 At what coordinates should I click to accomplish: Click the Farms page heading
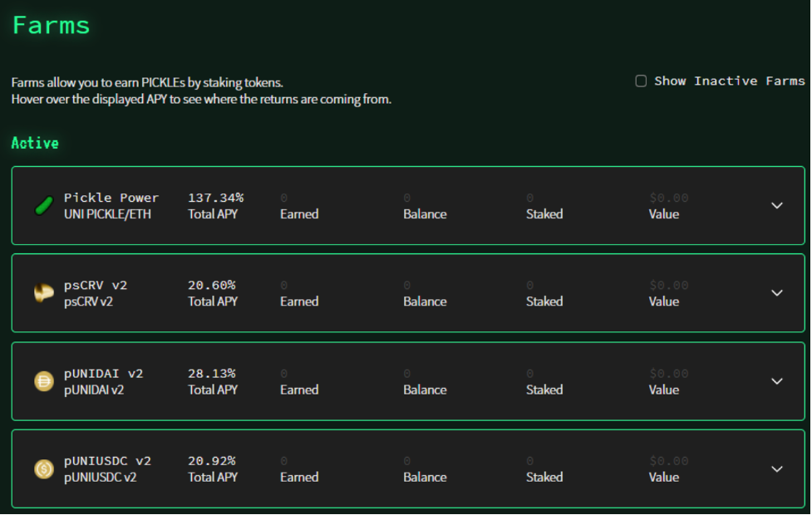52,25
